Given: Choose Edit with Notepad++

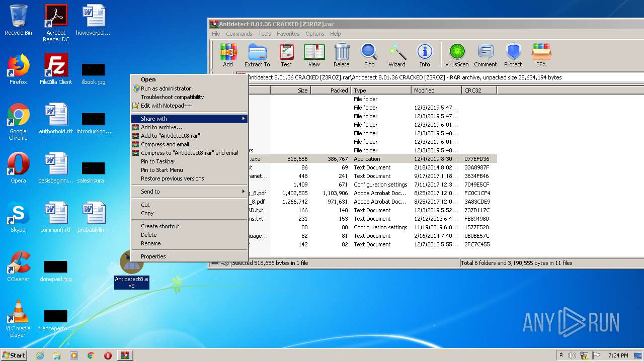Looking at the screenshot, I should pos(189,106).
